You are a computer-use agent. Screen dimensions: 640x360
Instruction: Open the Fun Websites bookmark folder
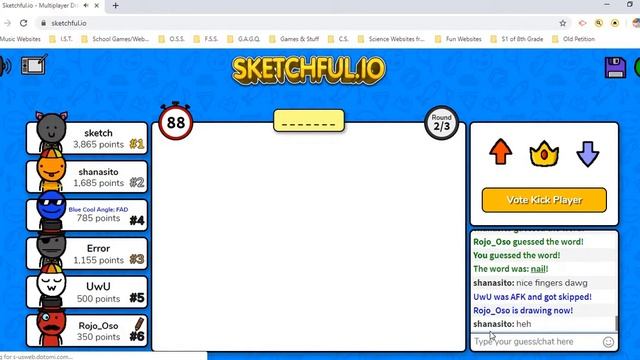tap(458, 39)
